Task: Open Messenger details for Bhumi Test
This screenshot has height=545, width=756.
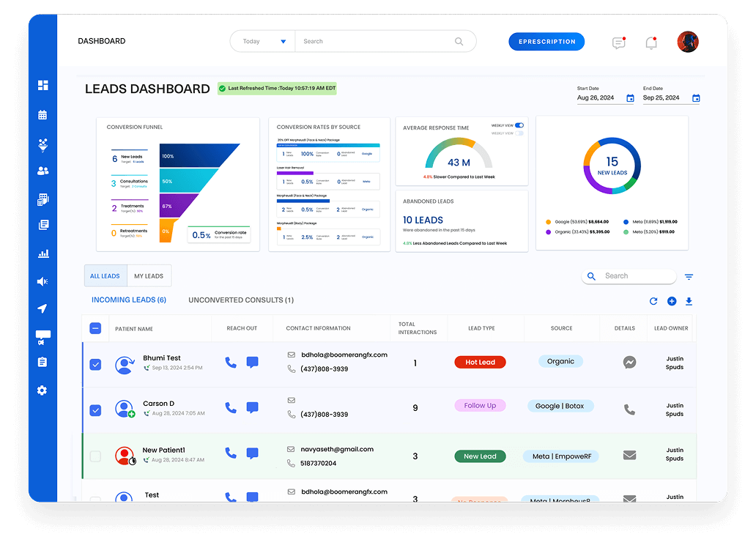Action: point(629,362)
